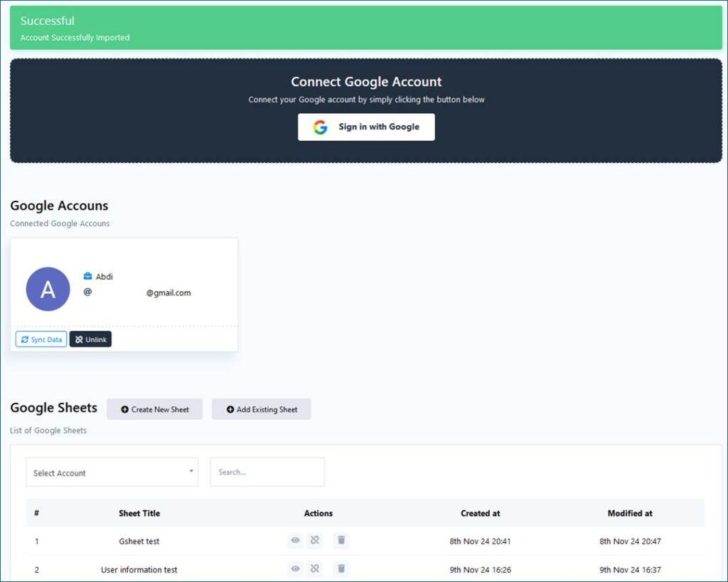Delete Gsheet test using trash icon

[x=341, y=541]
